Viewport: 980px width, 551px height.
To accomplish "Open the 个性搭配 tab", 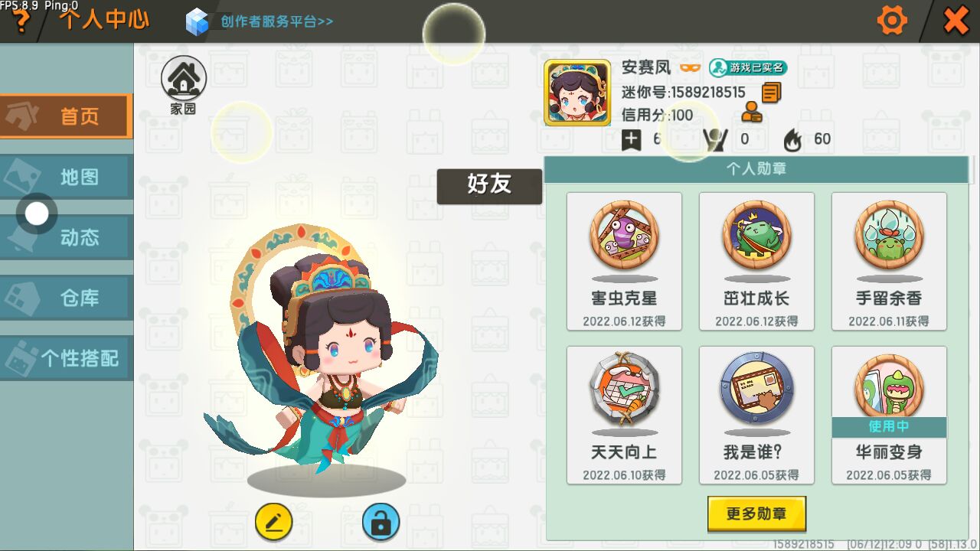I will 67,358.
